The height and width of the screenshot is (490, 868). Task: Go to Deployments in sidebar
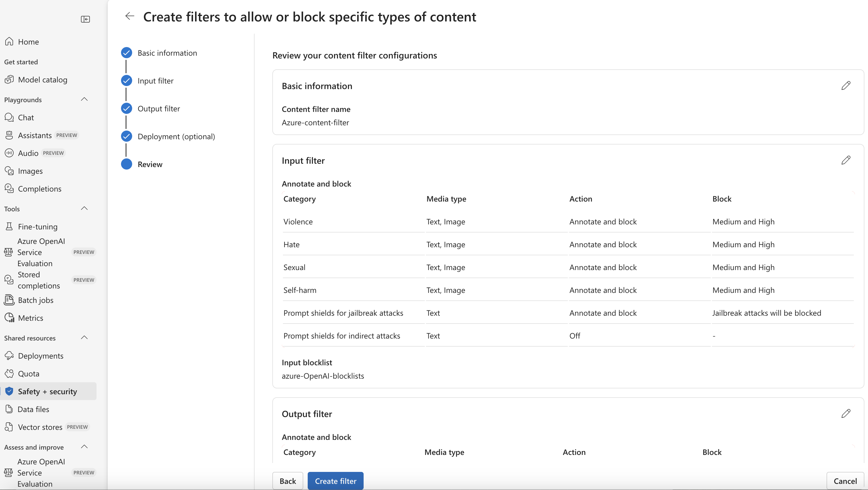[40, 356]
